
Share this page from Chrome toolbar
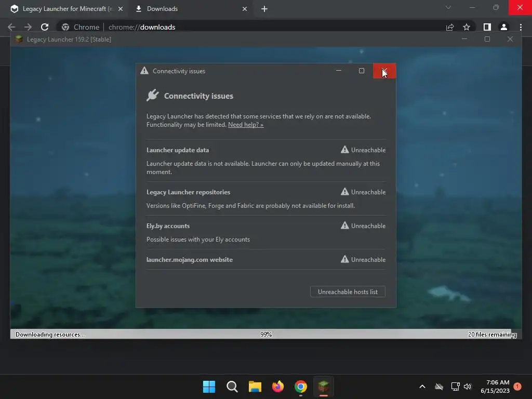tap(450, 27)
